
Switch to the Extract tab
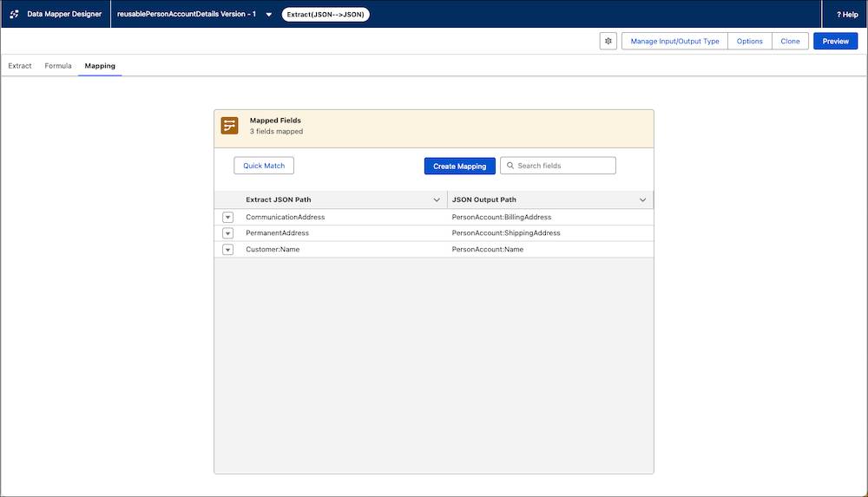[x=20, y=65]
